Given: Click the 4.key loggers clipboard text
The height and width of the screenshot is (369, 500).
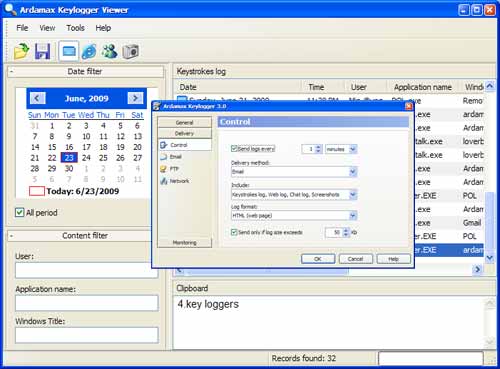Looking at the screenshot, I should 208,304.
